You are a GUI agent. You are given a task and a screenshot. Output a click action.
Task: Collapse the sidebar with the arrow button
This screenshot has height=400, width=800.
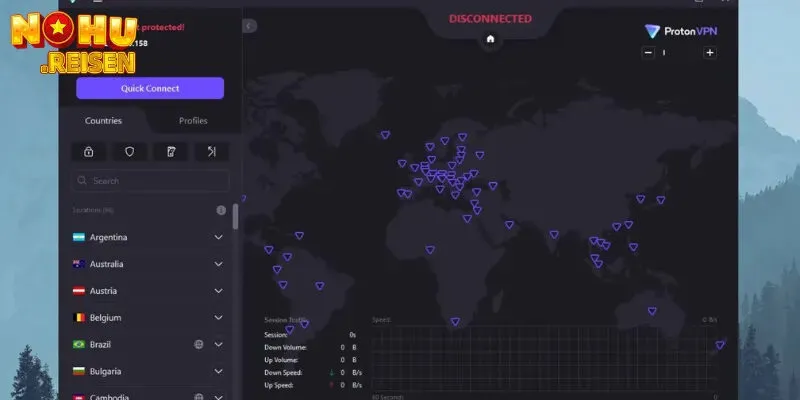coord(250,25)
